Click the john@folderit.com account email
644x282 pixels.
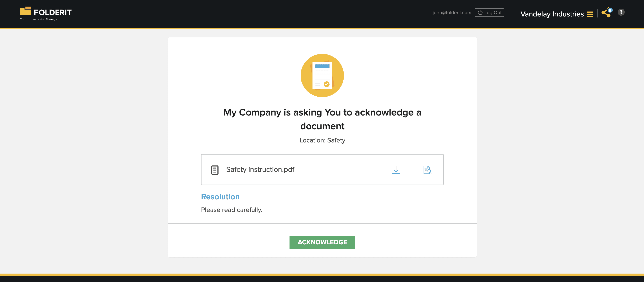pyautogui.click(x=452, y=13)
